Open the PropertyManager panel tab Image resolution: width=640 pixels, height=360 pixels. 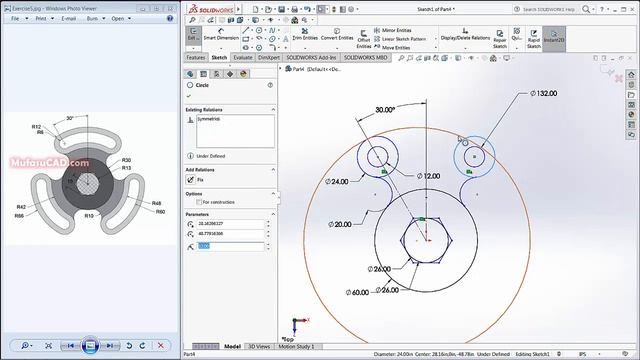click(203, 74)
